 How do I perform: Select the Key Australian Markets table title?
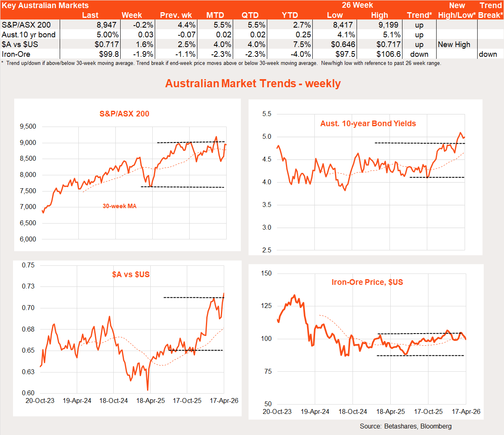click(45, 5)
